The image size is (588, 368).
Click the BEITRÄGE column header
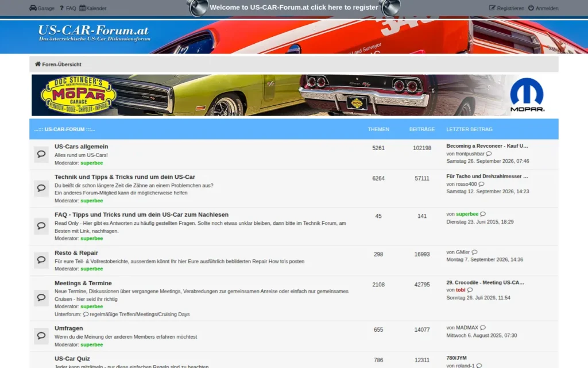[422, 129]
